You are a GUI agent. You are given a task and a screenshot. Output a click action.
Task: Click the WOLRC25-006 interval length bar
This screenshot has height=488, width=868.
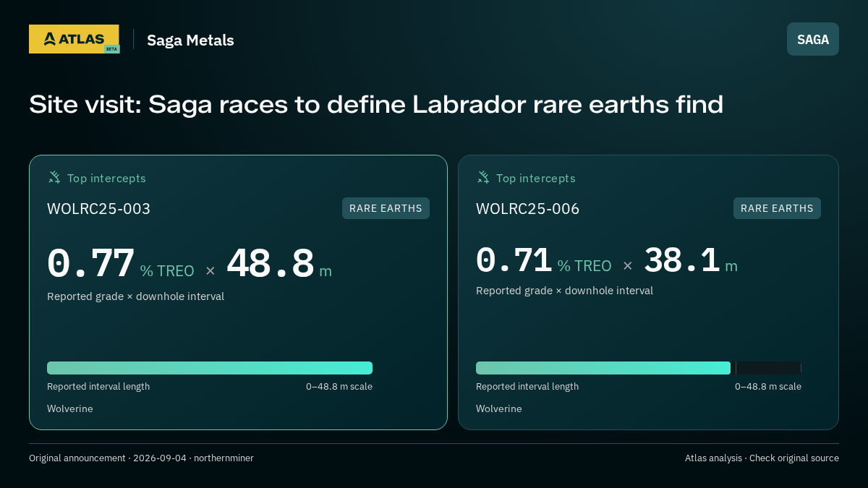[639, 368]
